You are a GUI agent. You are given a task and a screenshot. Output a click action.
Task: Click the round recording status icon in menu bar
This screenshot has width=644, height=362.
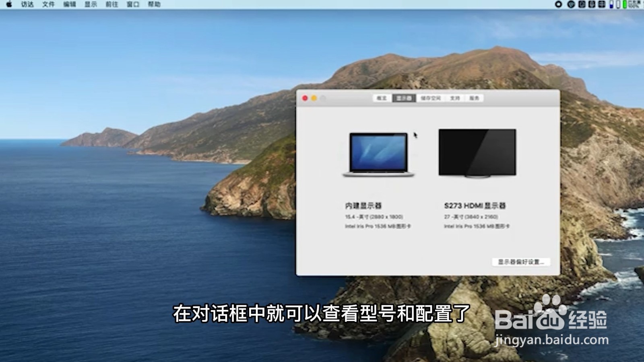pyautogui.click(x=558, y=5)
